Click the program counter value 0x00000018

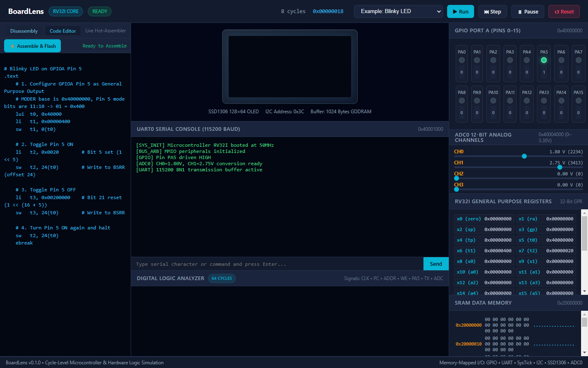tap(328, 11)
